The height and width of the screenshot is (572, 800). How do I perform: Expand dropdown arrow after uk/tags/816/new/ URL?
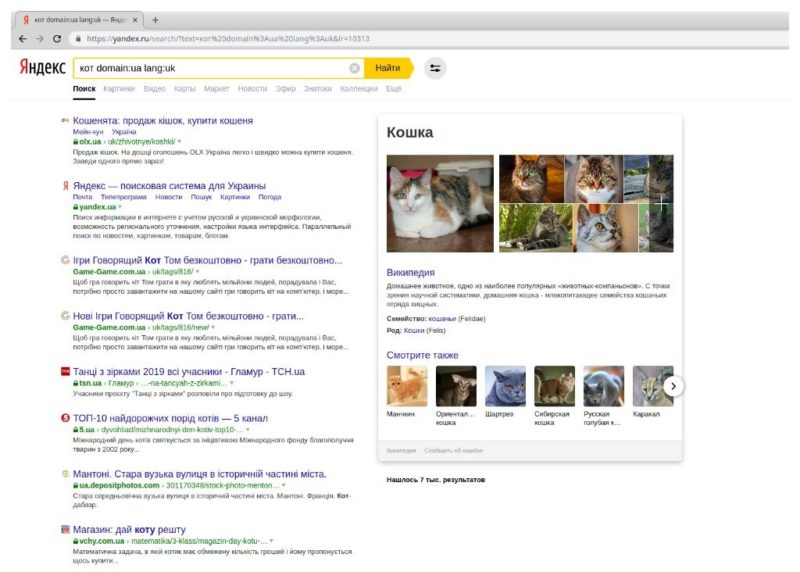click(x=213, y=327)
